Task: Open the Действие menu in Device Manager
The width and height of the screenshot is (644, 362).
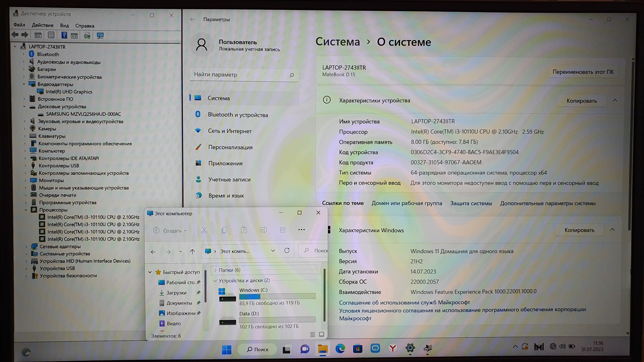Action: coord(42,25)
